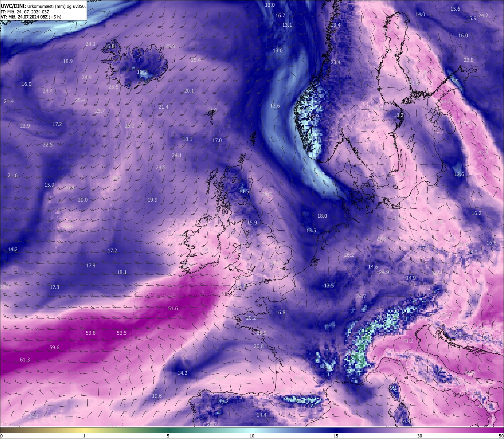Screen dimensions: 504x439
Task: Click the 20.2 value near Brittany
Action: click(x=251, y=318)
